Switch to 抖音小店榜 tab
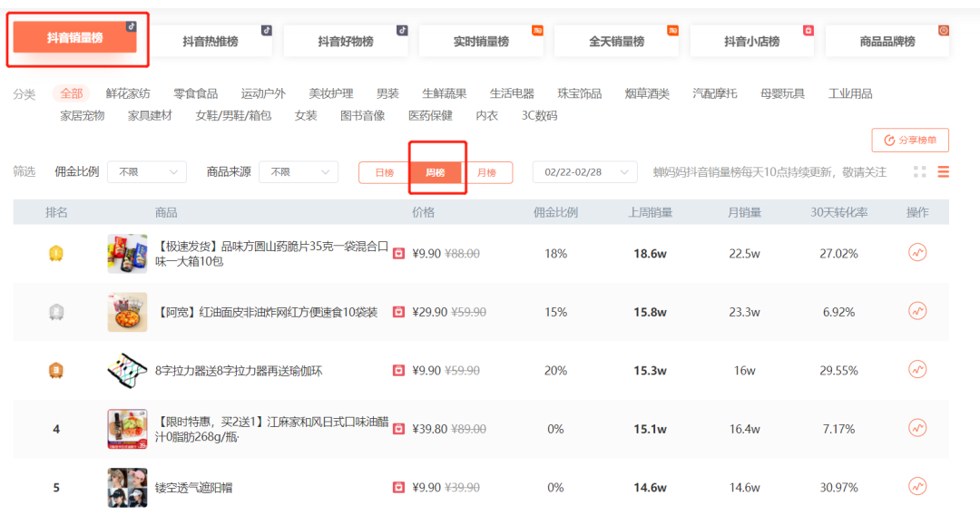This screenshot has width=980, height=515. tap(752, 41)
